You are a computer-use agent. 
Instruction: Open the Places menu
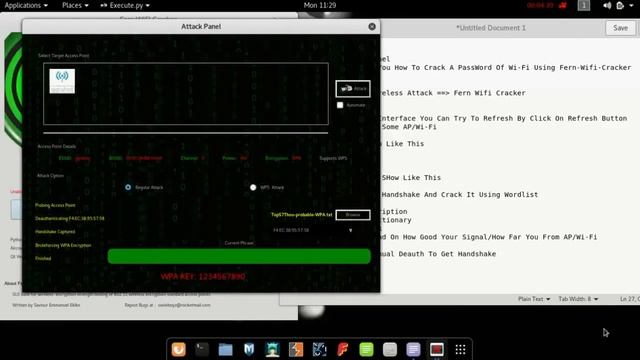pos(75,5)
